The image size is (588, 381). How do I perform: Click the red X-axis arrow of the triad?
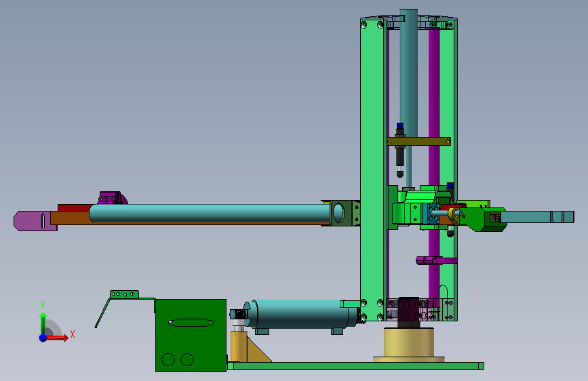[x=58, y=338]
